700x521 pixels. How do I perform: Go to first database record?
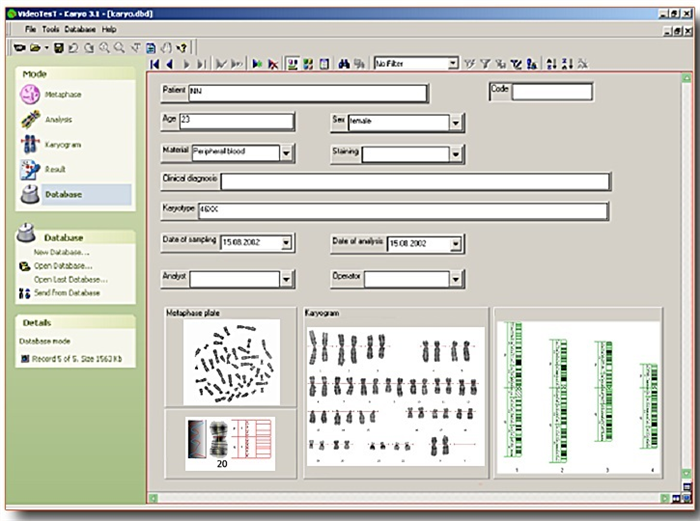[154, 64]
